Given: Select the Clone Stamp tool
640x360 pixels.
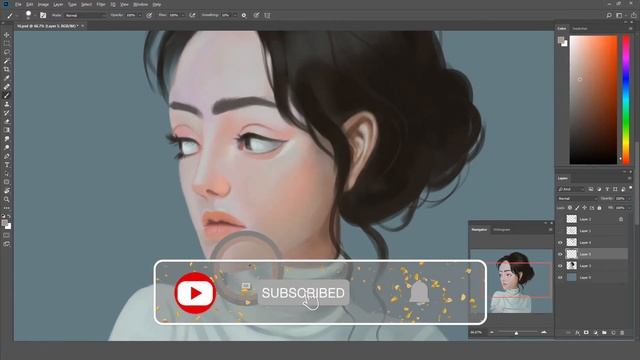Looking at the screenshot, I should click(7, 104).
